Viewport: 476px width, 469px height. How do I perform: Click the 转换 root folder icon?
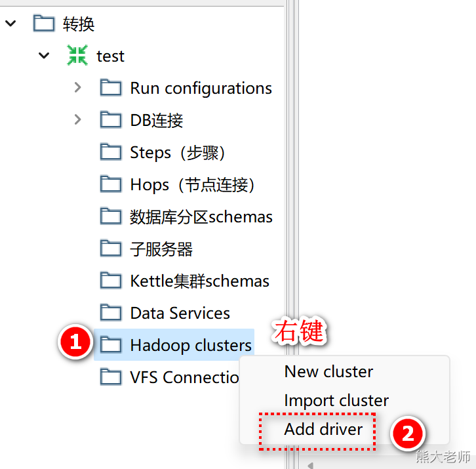click(x=44, y=23)
